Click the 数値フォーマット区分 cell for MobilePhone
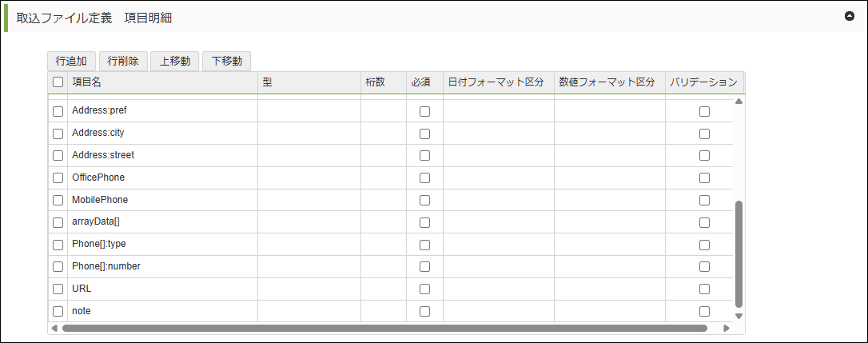 point(609,200)
